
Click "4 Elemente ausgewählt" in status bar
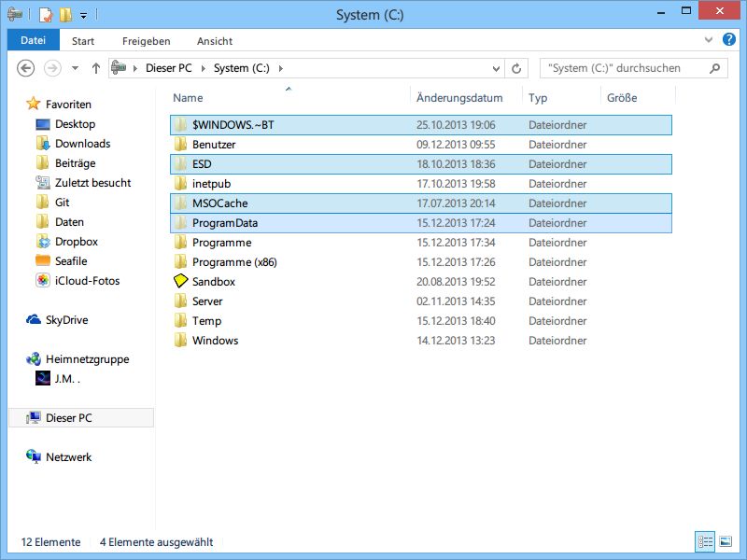[156, 542]
